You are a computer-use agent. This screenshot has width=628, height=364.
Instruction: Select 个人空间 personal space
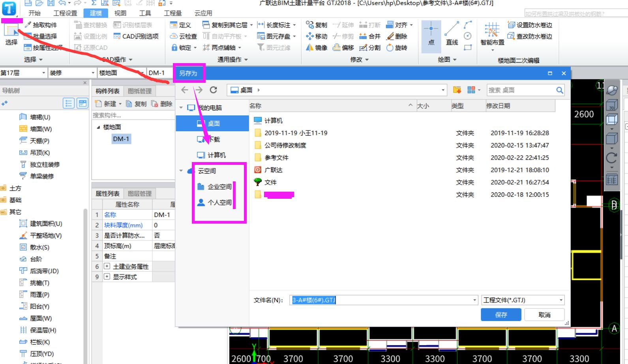click(x=214, y=202)
